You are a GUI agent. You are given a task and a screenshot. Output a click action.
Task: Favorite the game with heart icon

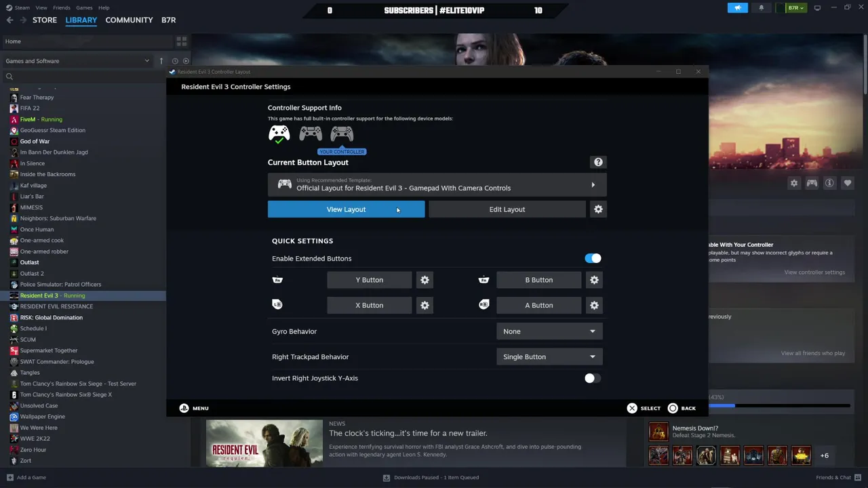848,183
